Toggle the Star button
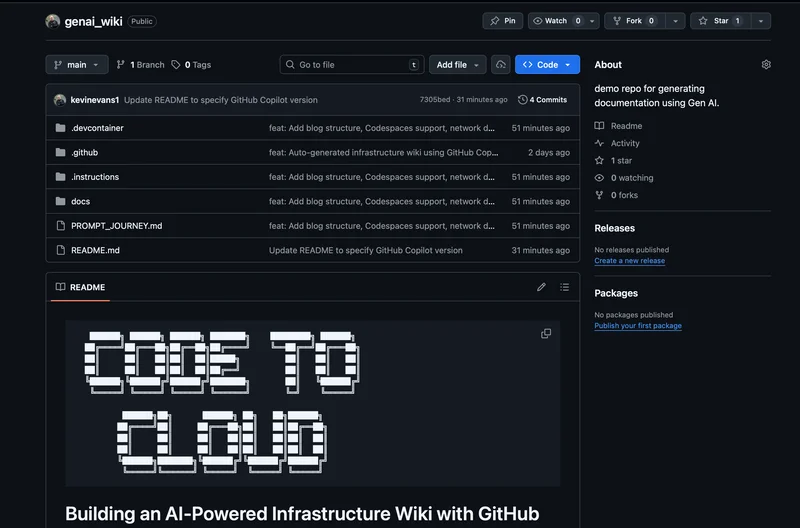Screen dimensions: 800x528 (x=720, y=21)
